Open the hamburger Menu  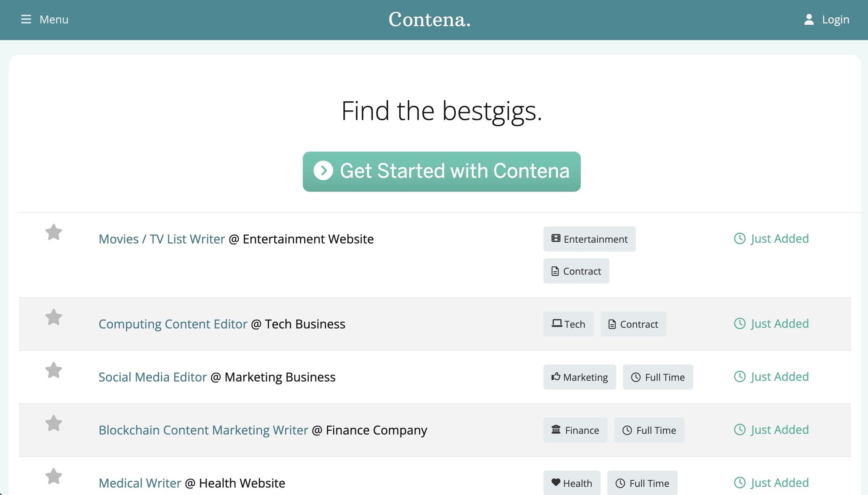pos(26,20)
